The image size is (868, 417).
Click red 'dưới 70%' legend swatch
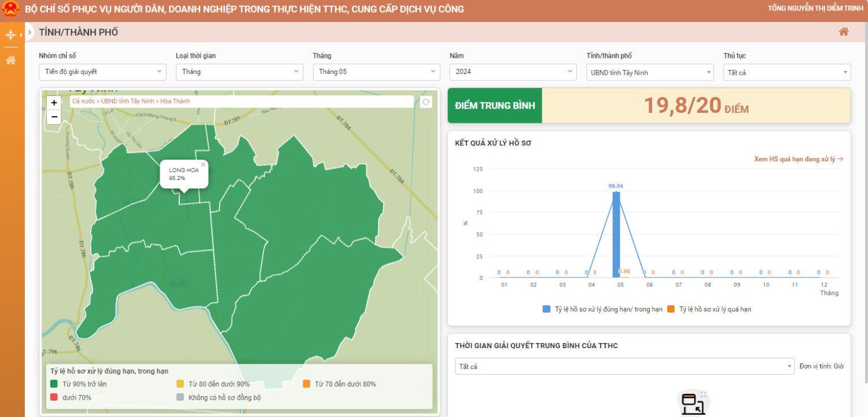tap(54, 398)
